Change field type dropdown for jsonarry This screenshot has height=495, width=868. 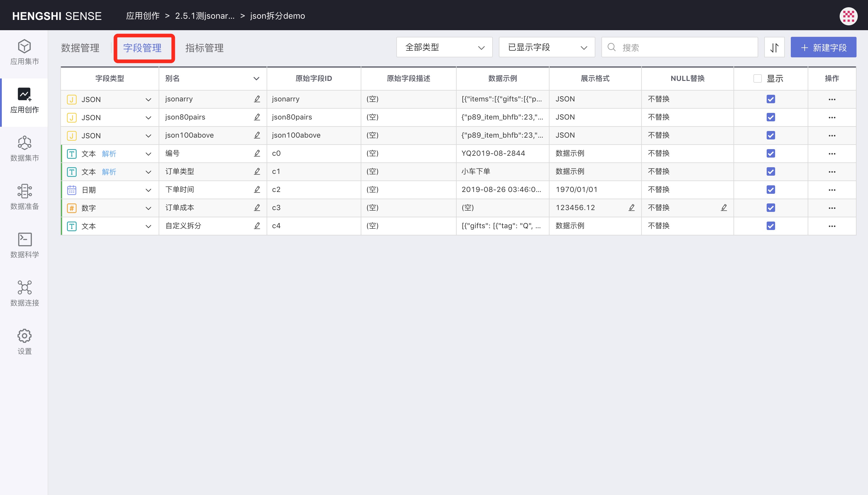(148, 100)
